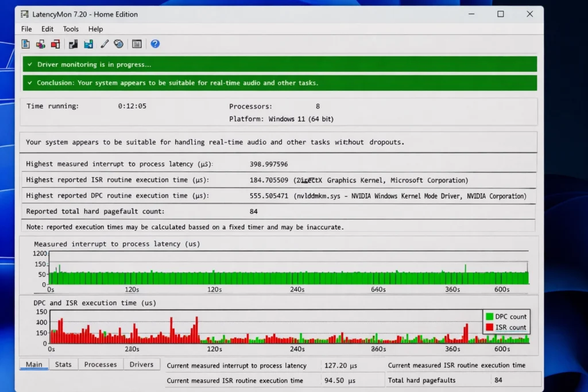Open the Help menu
This screenshot has width=588, height=392.
[96, 29]
